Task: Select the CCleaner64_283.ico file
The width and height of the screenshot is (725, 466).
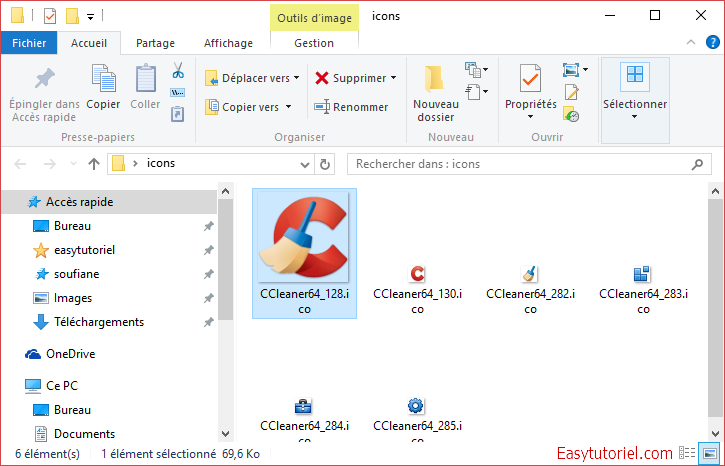Action: click(643, 289)
